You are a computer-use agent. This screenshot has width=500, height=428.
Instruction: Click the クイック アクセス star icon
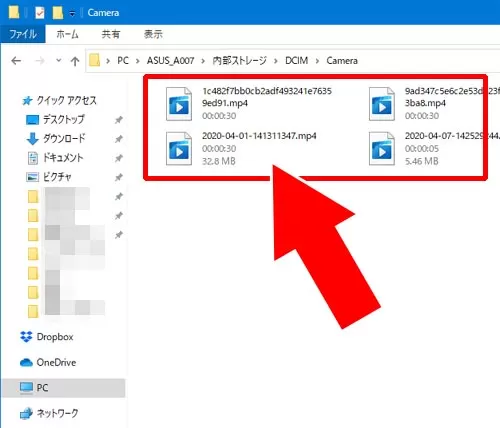[27, 100]
